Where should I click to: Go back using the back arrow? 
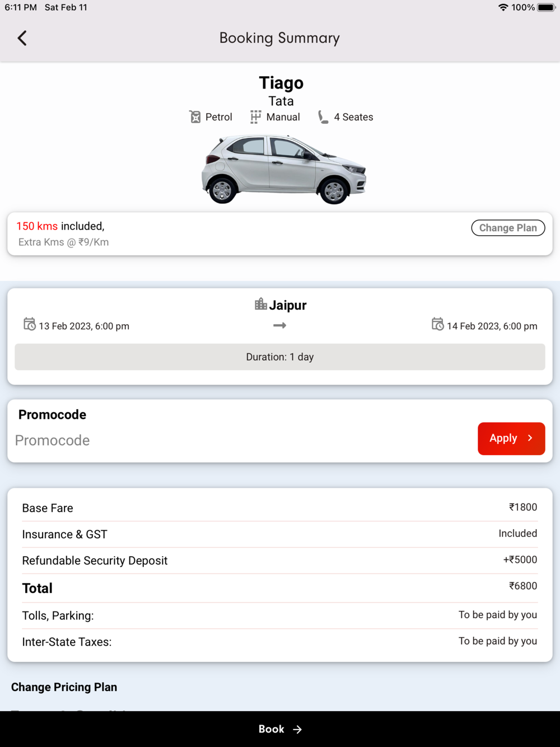[x=22, y=38]
